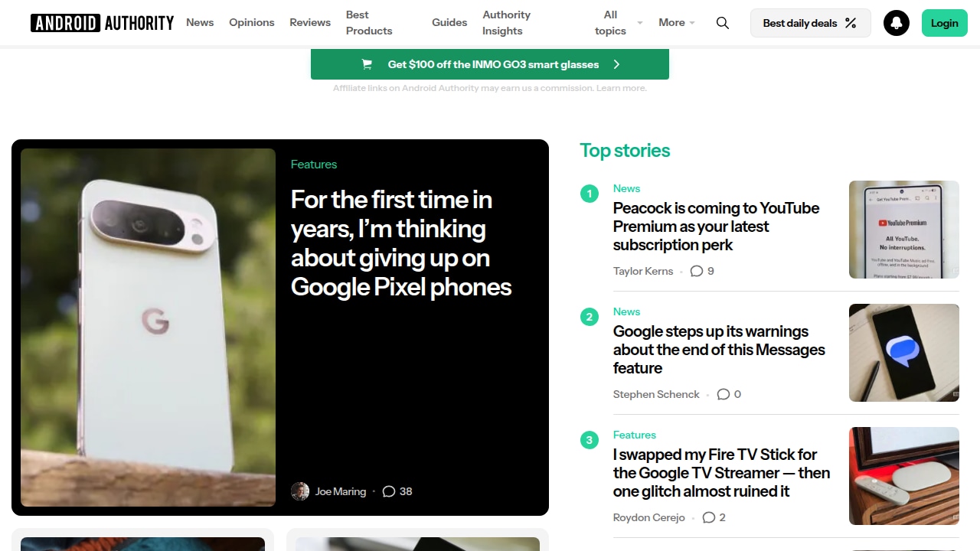Open the Guides menu item
Image resolution: width=980 pixels, height=551 pixels.
pyautogui.click(x=449, y=23)
